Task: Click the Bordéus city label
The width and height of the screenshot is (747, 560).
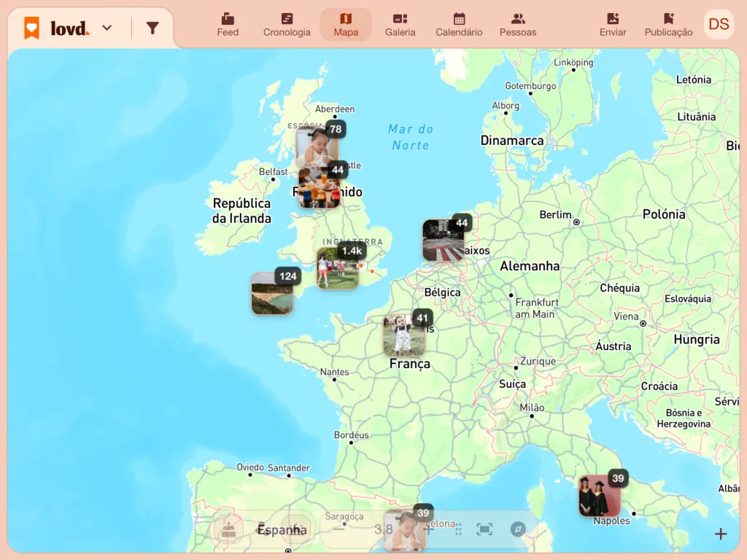Action: tap(351, 435)
